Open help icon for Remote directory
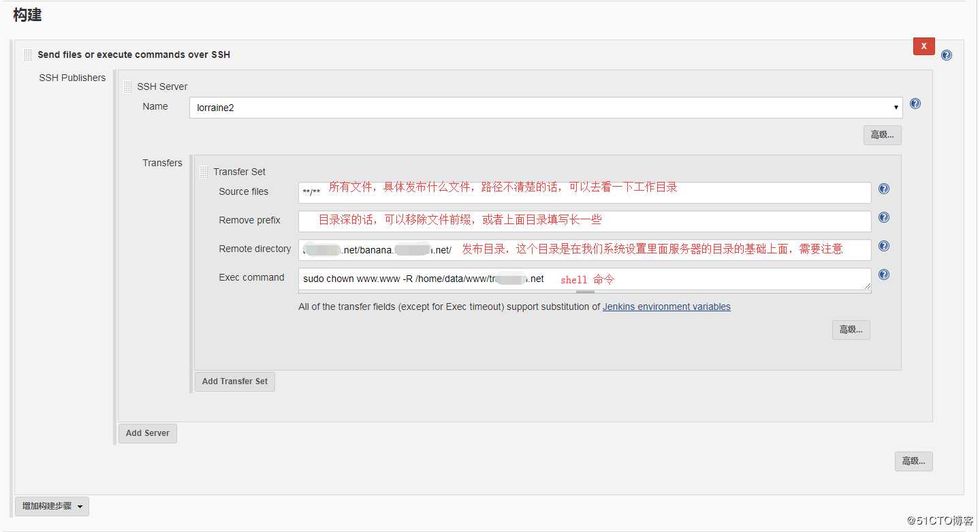Screen dimensions: 980x532 tap(884, 246)
